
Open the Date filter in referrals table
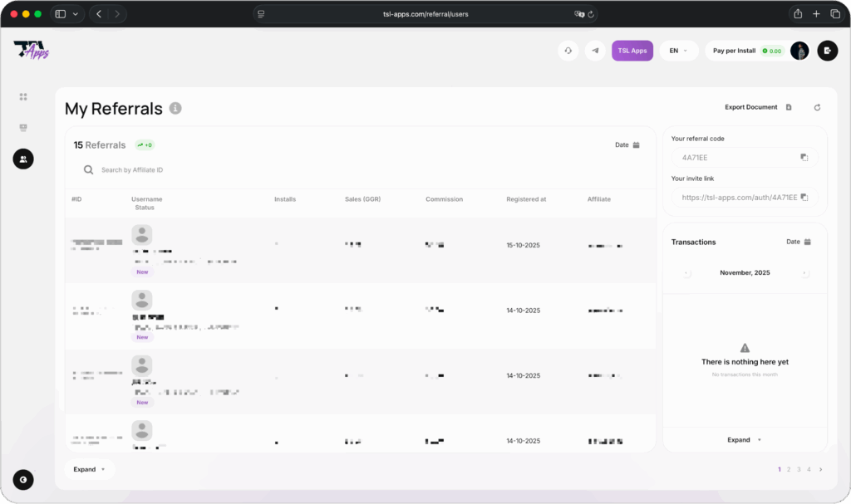click(x=627, y=145)
